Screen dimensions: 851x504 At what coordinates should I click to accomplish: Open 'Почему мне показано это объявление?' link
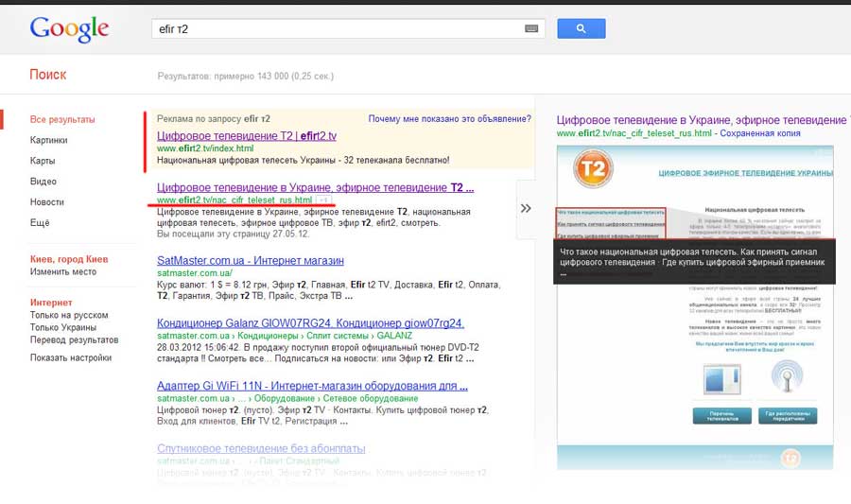(449, 119)
